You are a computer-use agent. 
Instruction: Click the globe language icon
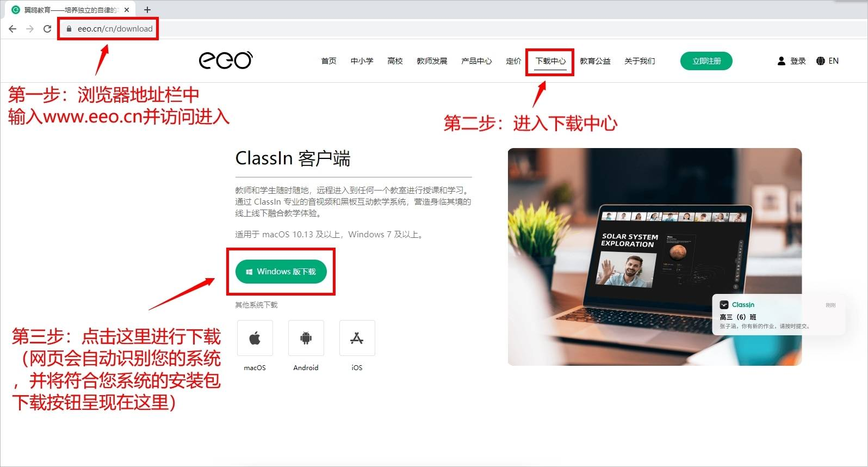[821, 61]
